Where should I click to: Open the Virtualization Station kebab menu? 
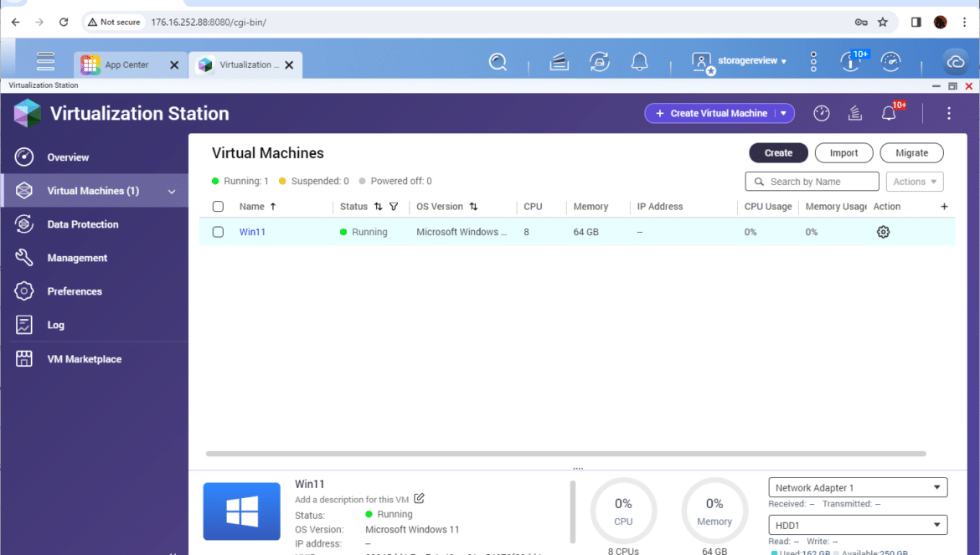coord(949,113)
